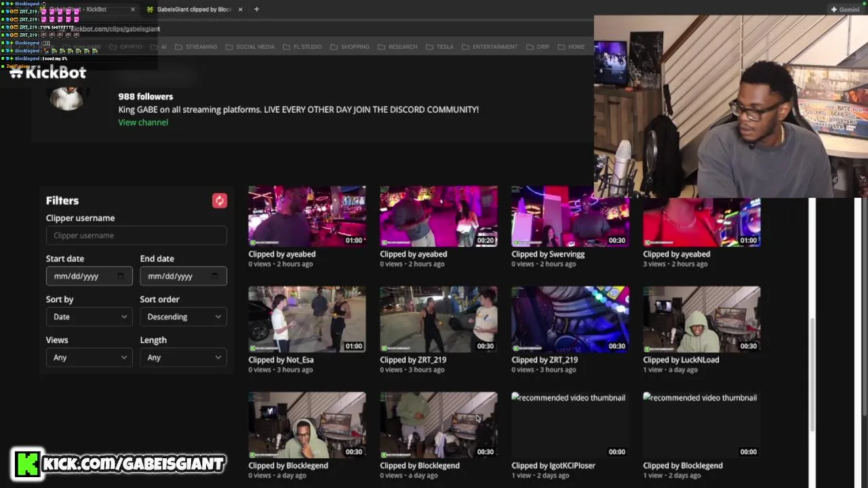Close the first KickBot browser tab
Viewport: 868px width, 488px height.
(132, 9)
